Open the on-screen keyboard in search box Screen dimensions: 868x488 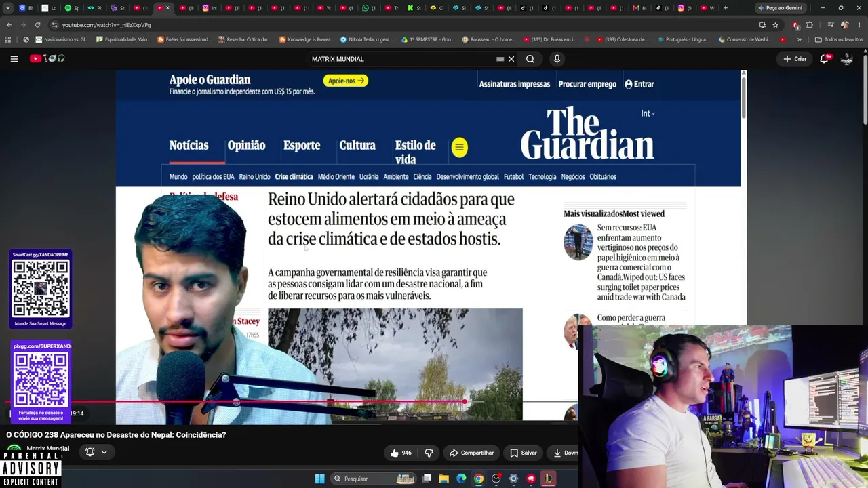point(500,59)
